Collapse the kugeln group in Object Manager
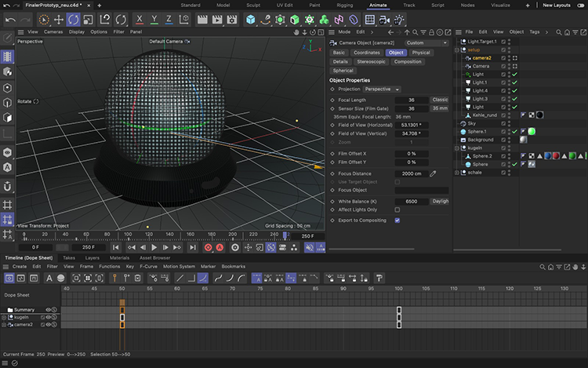 pyautogui.click(x=458, y=148)
